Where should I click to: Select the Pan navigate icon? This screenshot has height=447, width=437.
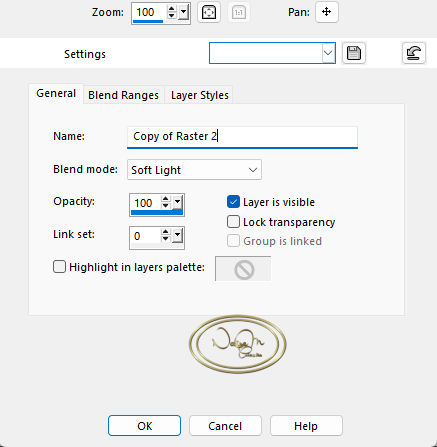pos(327,12)
